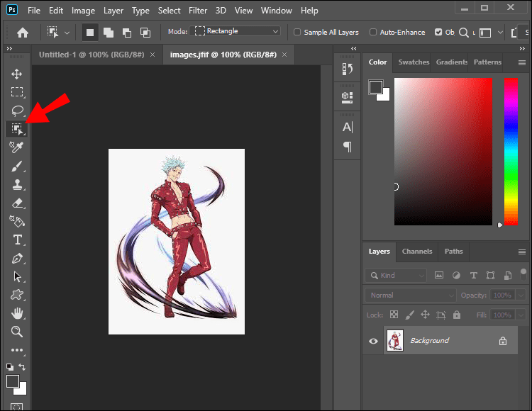Select the Brush tool
The width and height of the screenshot is (532, 411).
[17, 167]
